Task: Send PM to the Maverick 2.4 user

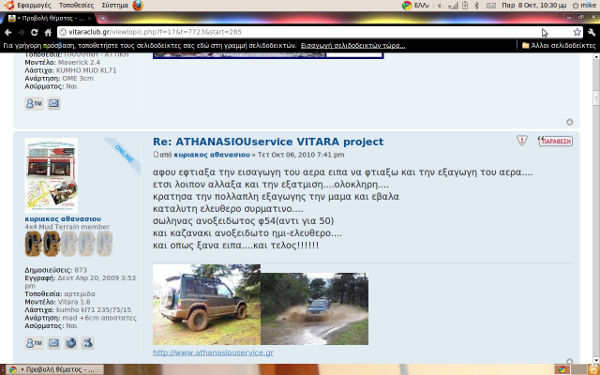Action: coord(34,103)
